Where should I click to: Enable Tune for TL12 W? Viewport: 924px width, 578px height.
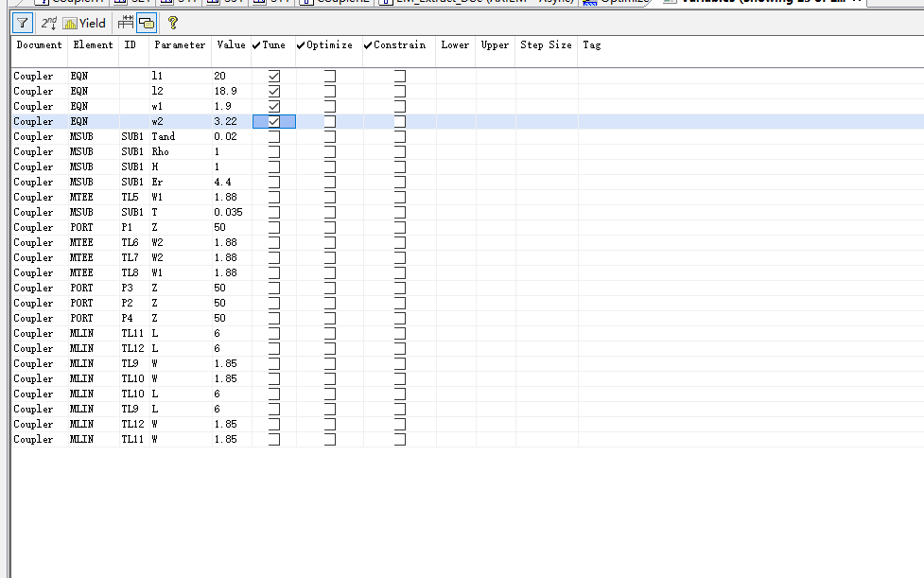[274, 424]
